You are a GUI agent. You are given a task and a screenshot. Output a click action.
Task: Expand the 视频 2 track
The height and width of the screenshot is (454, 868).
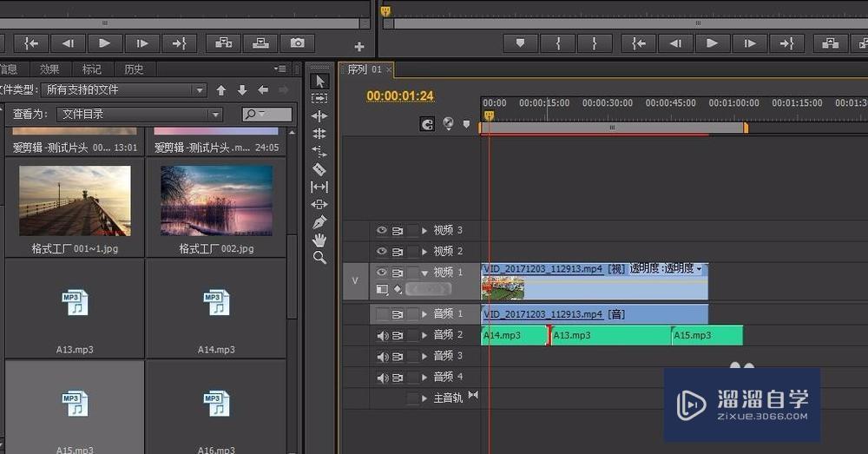424,252
